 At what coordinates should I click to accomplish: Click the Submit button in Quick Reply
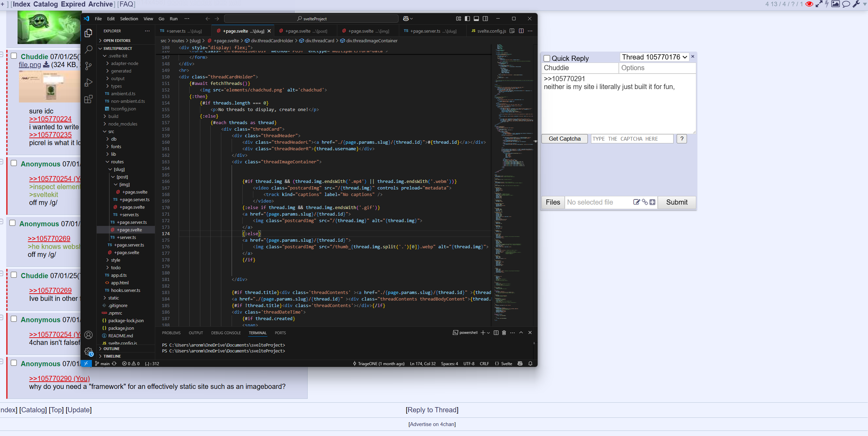(677, 202)
